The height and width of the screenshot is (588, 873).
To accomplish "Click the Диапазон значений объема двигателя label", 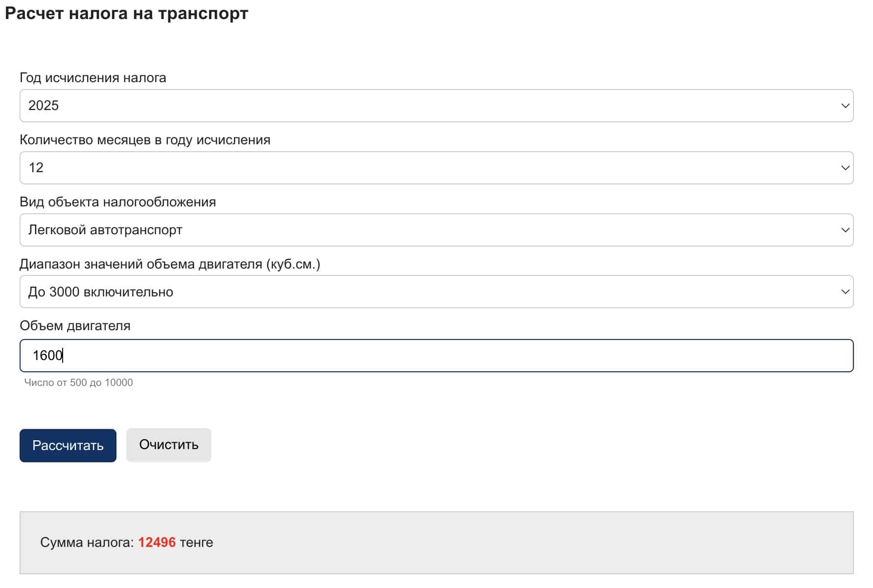I will [x=170, y=264].
